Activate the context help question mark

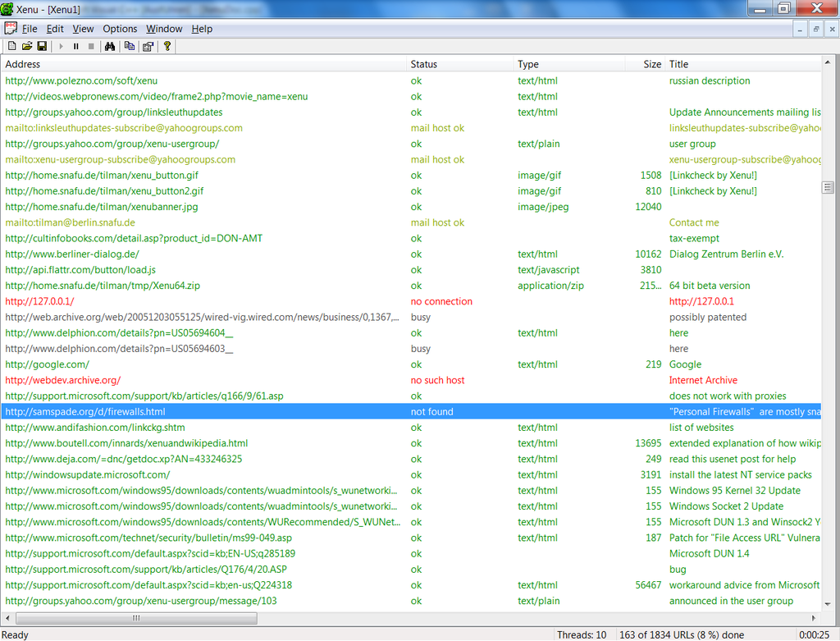[x=167, y=46]
